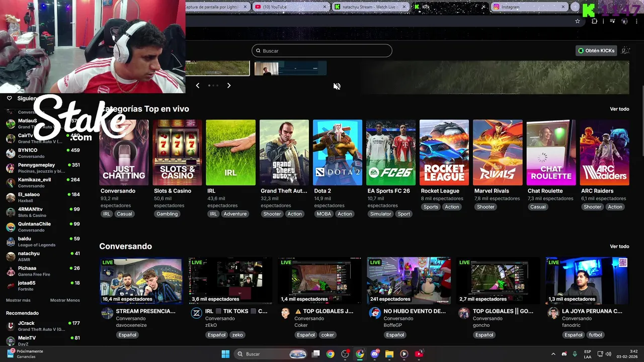Show hidden system tray icons chevron
The width and height of the screenshot is (644, 362).
click(553, 354)
